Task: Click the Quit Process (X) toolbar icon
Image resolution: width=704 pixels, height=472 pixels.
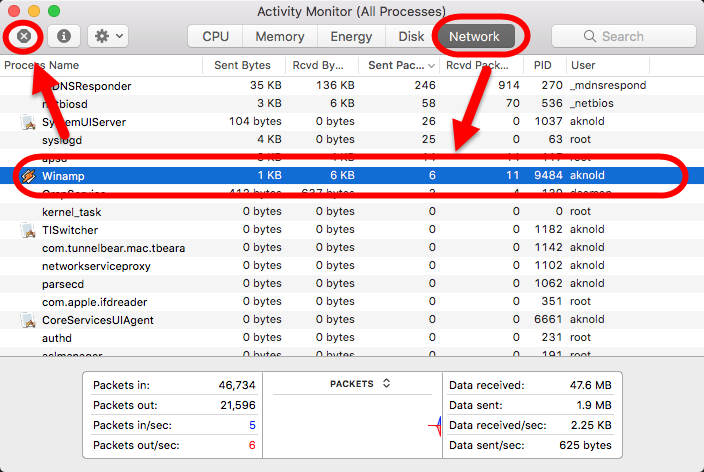Action: coord(24,36)
